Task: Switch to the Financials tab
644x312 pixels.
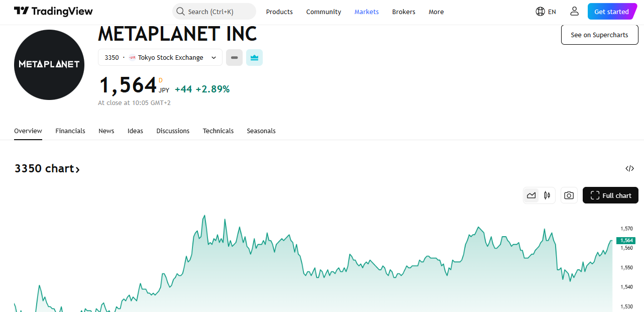Action: (x=70, y=131)
